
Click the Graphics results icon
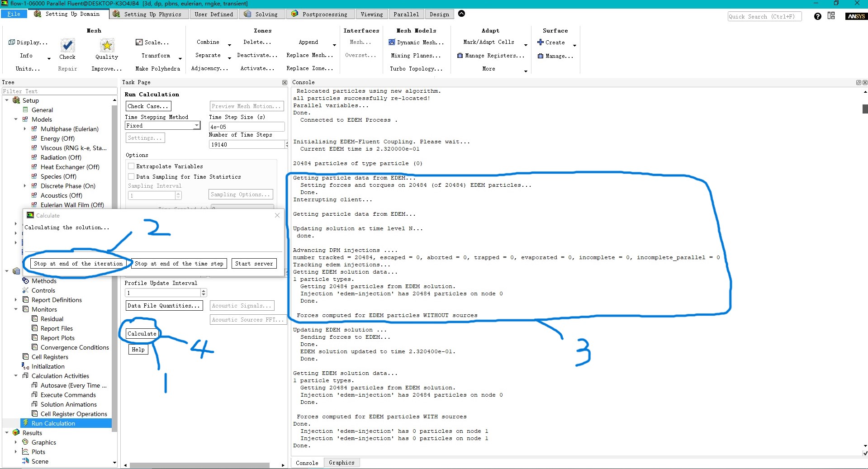[25, 442]
